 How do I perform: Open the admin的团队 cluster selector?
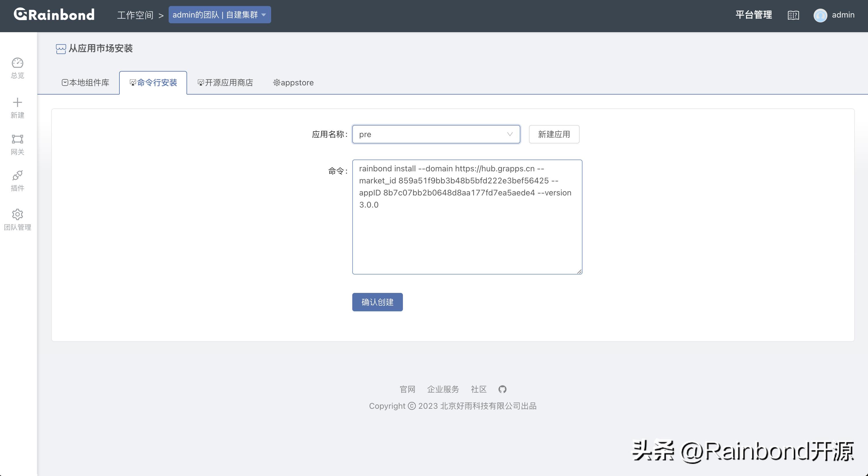(x=220, y=14)
